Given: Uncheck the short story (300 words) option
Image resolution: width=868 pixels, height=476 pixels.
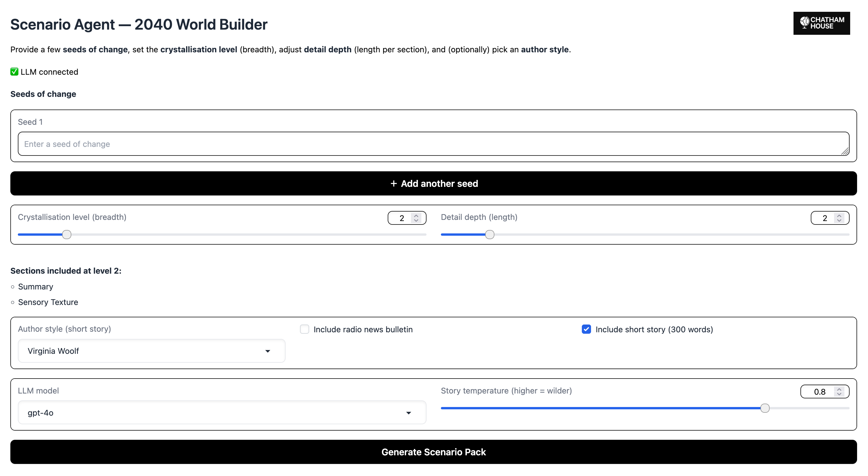Looking at the screenshot, I should point(586,329).
